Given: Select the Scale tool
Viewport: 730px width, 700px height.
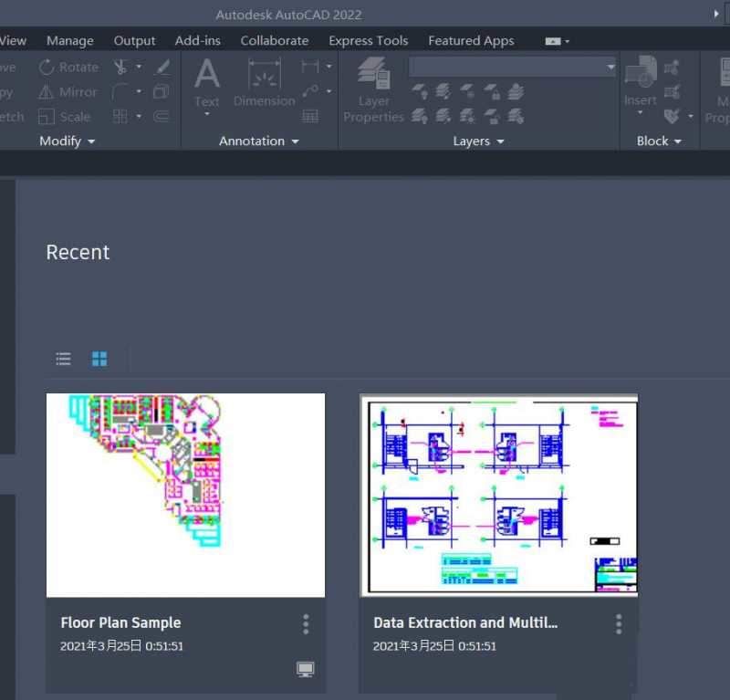Looking at the screenshot, I should coord(68,116).
